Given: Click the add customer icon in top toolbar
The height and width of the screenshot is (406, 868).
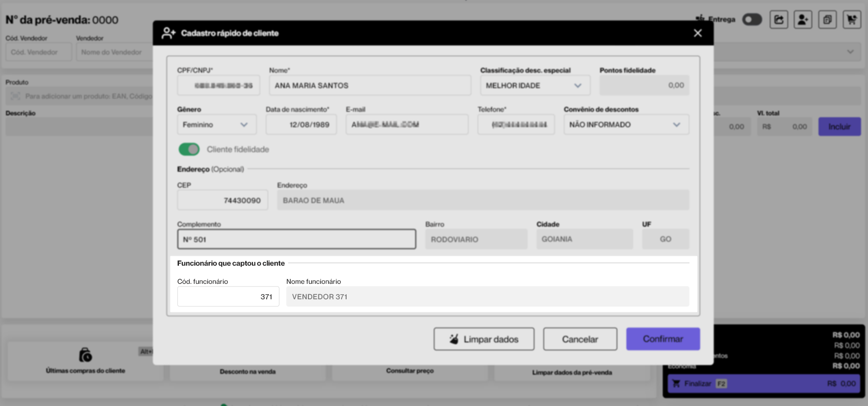Looking at the screenshot, I should pyautogui.click(x=803, y=20).
